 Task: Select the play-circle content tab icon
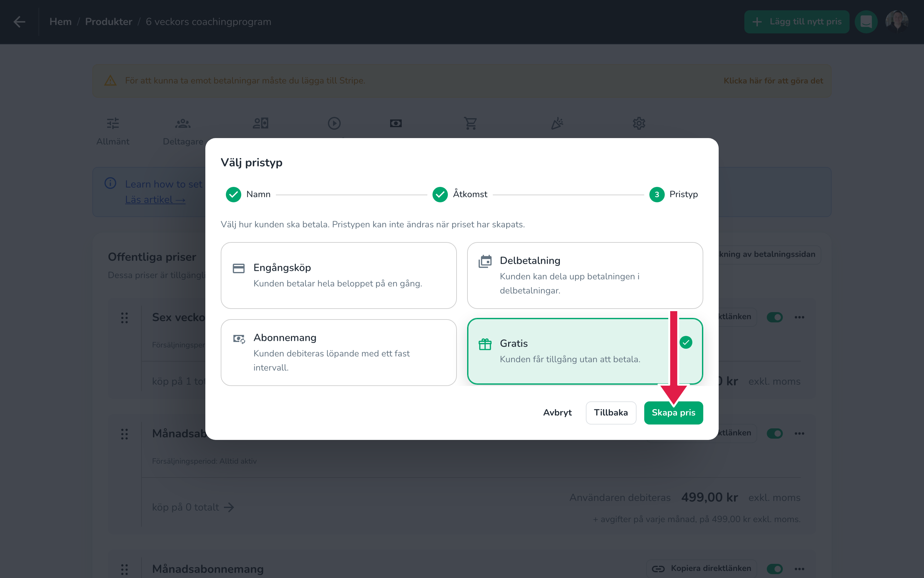pos(334,123)
